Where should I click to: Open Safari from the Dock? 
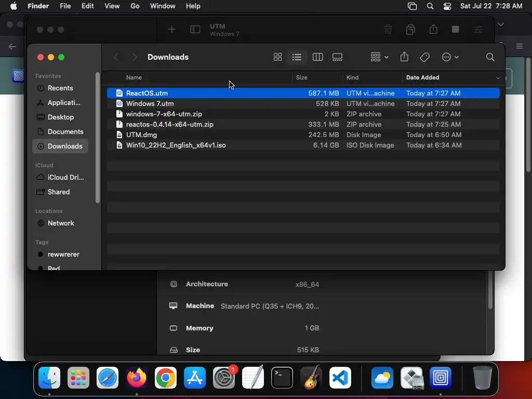point(108,378)
